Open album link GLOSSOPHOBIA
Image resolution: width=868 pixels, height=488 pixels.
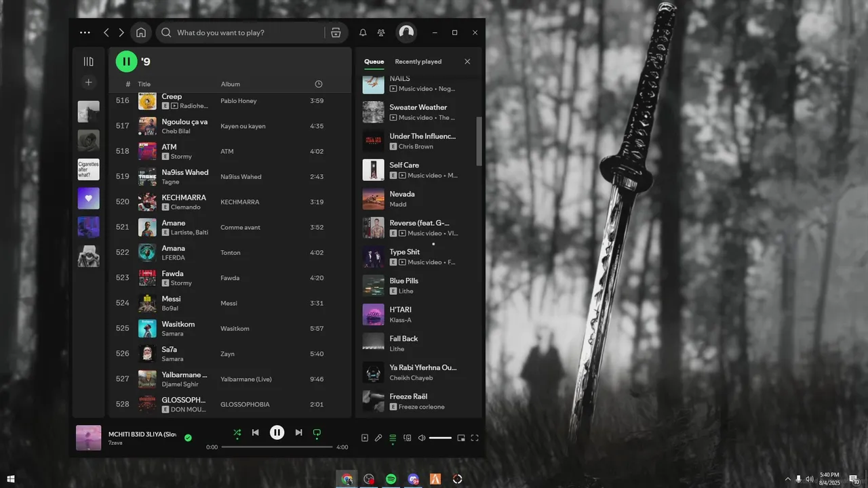coord(245,405)
